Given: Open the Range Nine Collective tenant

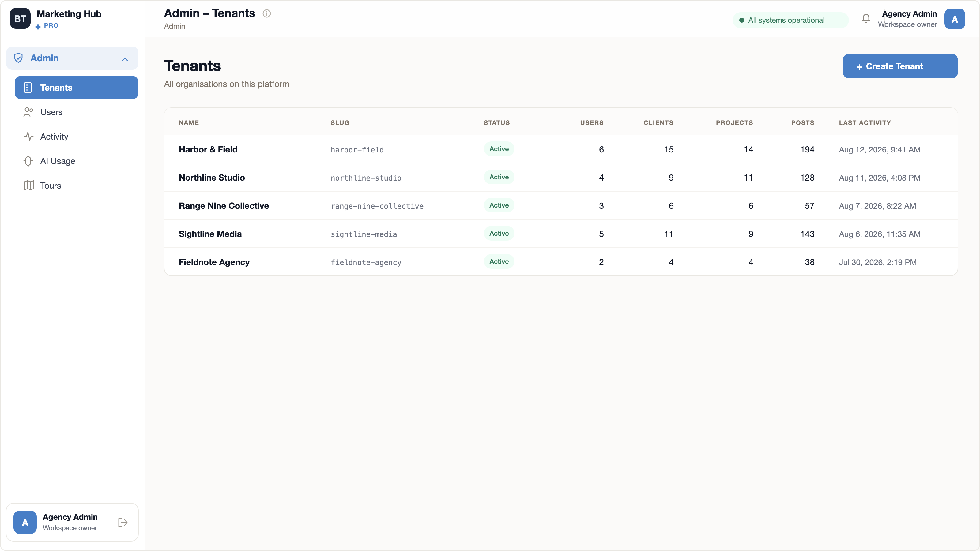Looking at the screenshot, I should 224,206.
